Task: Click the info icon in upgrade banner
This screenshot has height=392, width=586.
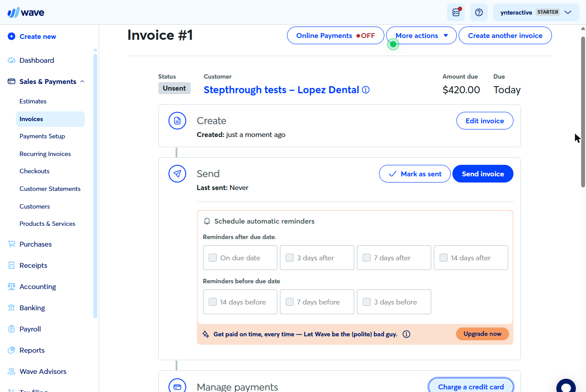Action: coord(406,334)
